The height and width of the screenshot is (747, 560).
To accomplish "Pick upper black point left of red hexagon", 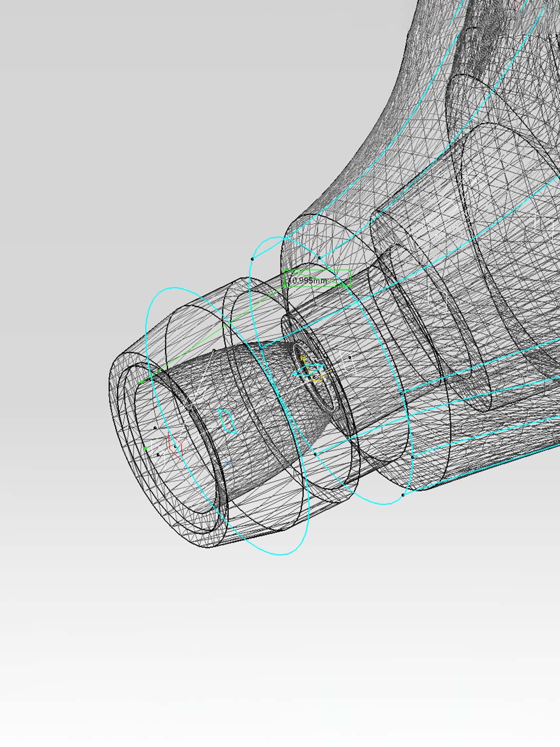I will tap(155, 428).
